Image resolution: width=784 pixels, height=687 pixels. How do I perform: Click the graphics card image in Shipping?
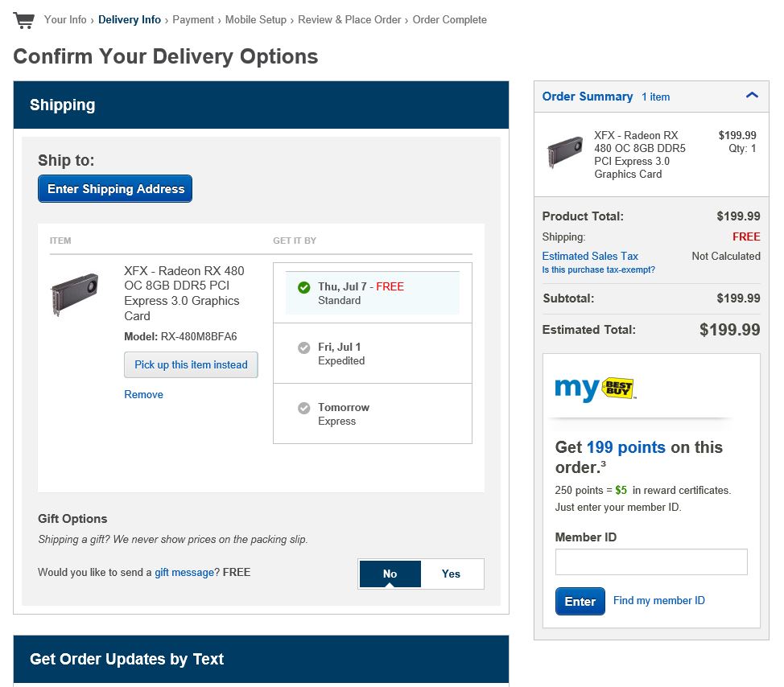point(74,294)
